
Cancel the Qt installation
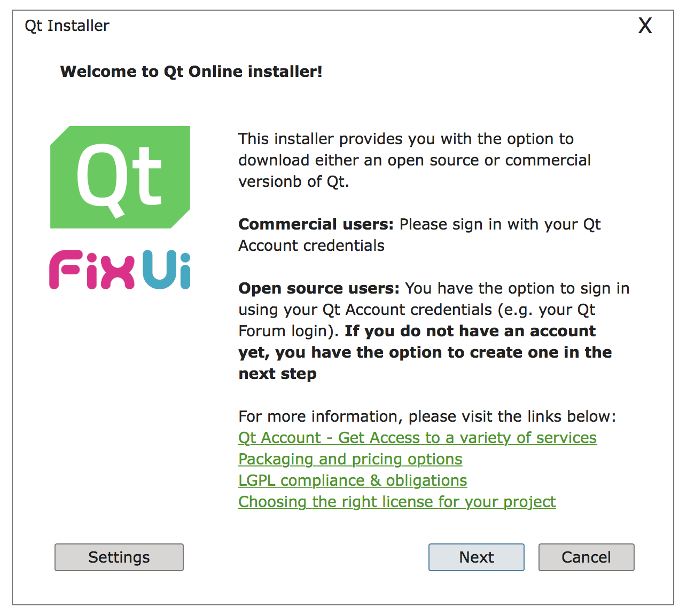586,557
